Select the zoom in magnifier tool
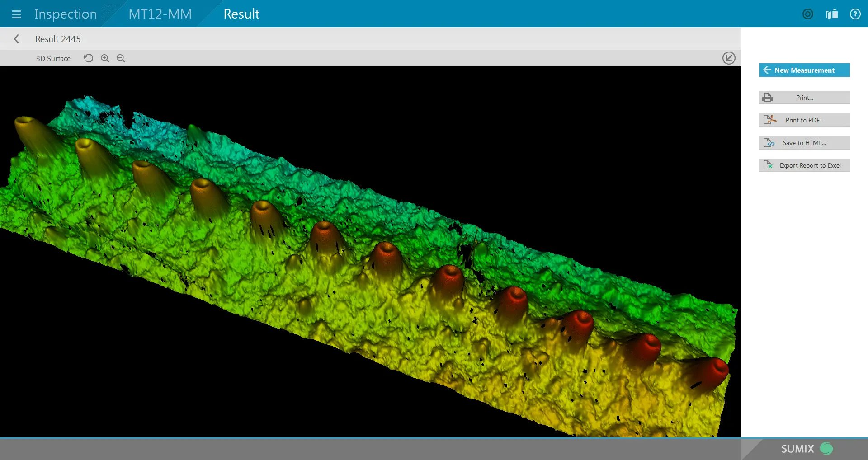868x460 pixels. tap(104, 58)
